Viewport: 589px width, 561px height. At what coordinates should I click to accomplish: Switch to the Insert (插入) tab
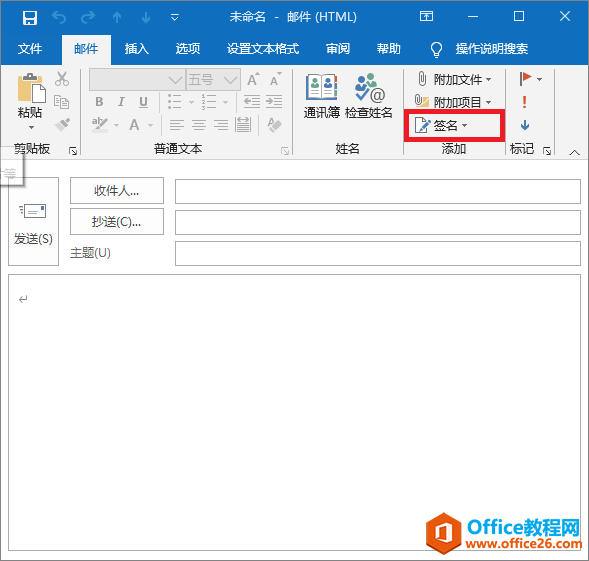[x=136, y=49]
